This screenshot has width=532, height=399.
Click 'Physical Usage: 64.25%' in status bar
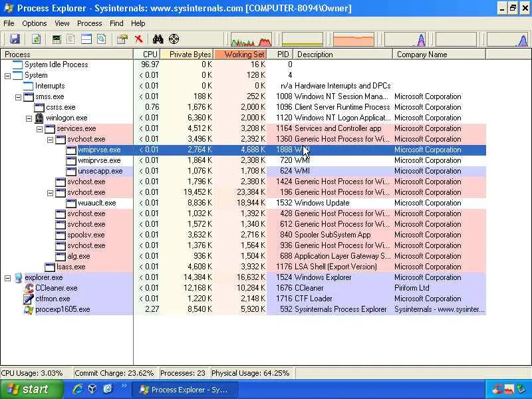pos(251,373)
